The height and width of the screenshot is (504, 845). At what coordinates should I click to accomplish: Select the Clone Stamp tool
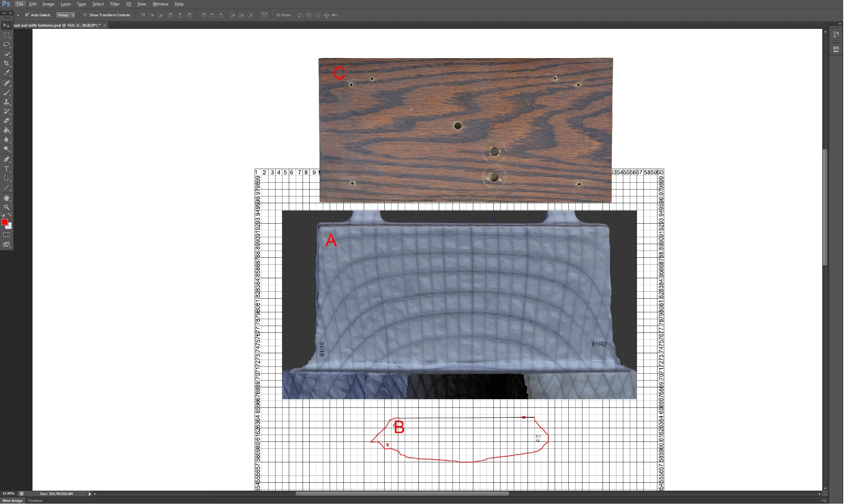tap(6, 102)
